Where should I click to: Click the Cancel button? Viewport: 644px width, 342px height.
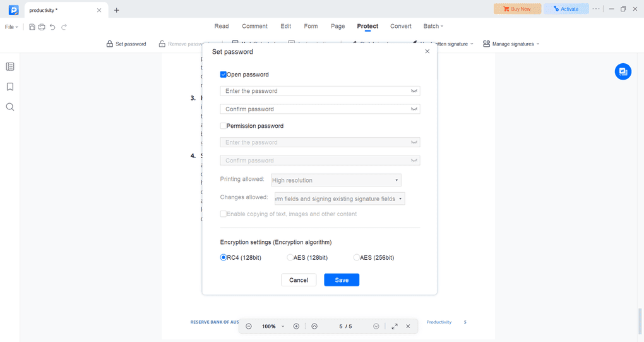pos(299,280)
